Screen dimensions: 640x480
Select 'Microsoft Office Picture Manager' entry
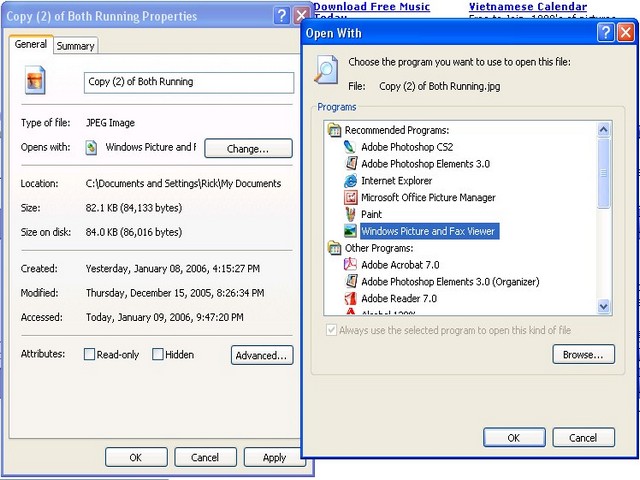click(x=428, y=197)
